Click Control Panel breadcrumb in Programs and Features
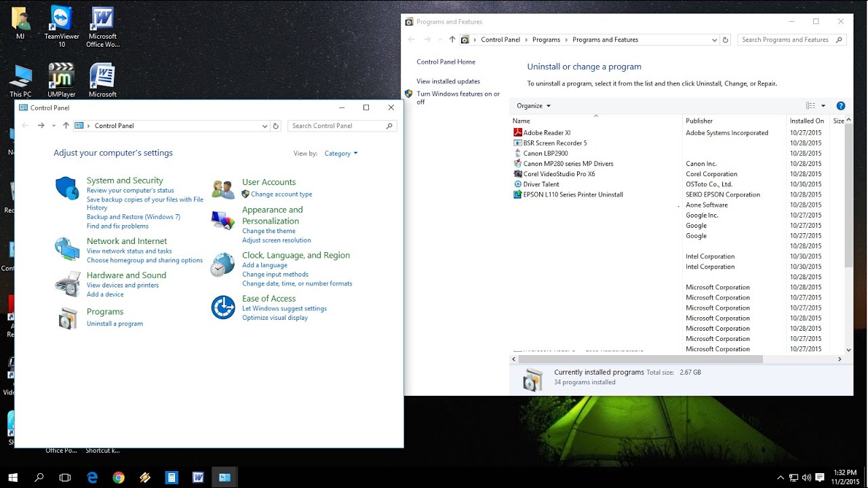The height and width of the screenshot is (488, 868). coord(500,40)
